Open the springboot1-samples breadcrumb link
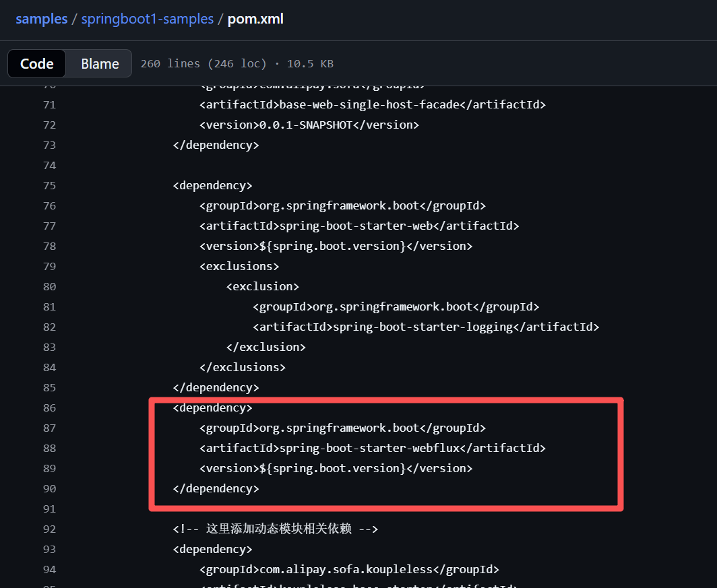This screenshot has width=717, height=588. (147, 19)
